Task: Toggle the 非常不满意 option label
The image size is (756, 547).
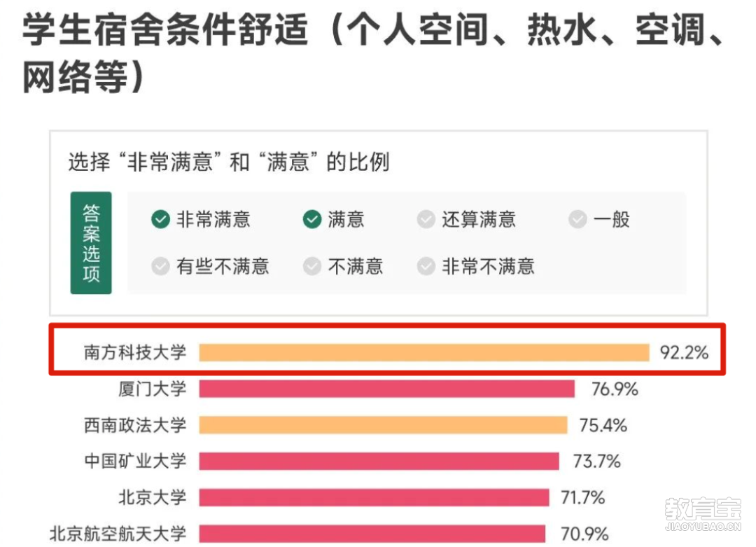Action: pyautogui.click(x=488, y=265)
